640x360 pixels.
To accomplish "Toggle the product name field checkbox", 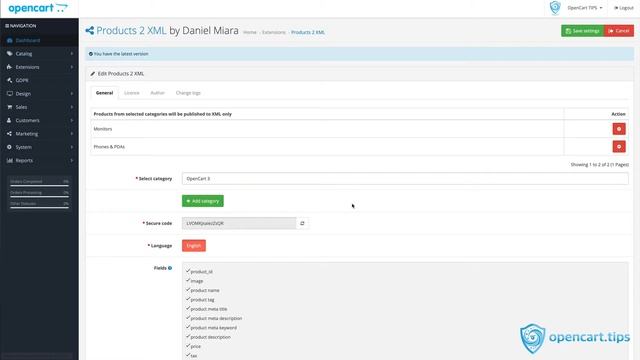I will pyautogui.click(x=188, y=290).
